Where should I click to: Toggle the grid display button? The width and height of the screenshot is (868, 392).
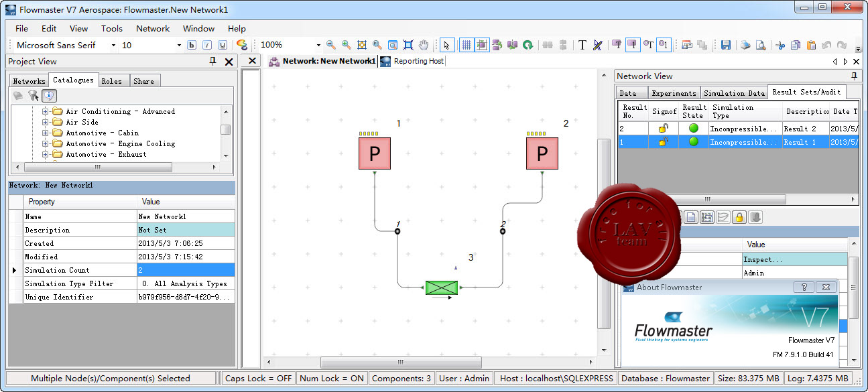(x=466, y=45)
